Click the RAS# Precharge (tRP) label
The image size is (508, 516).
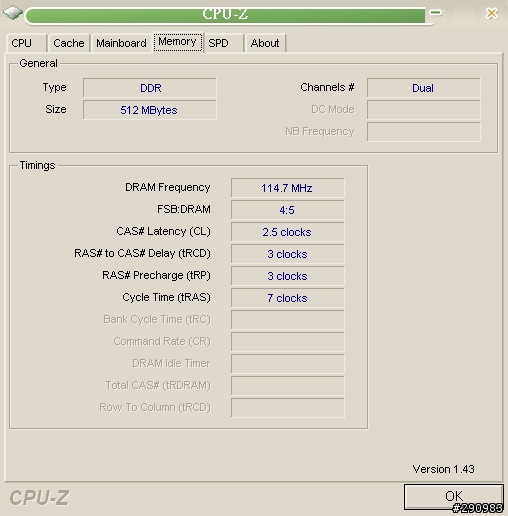156,275
